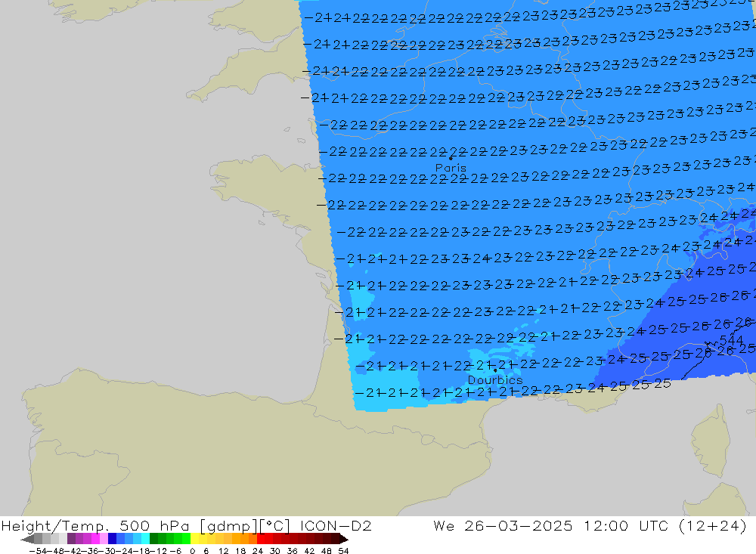Viewport: 756px width, 554px height.
Task: Select the yellow legend swatch
Action: 195,539
